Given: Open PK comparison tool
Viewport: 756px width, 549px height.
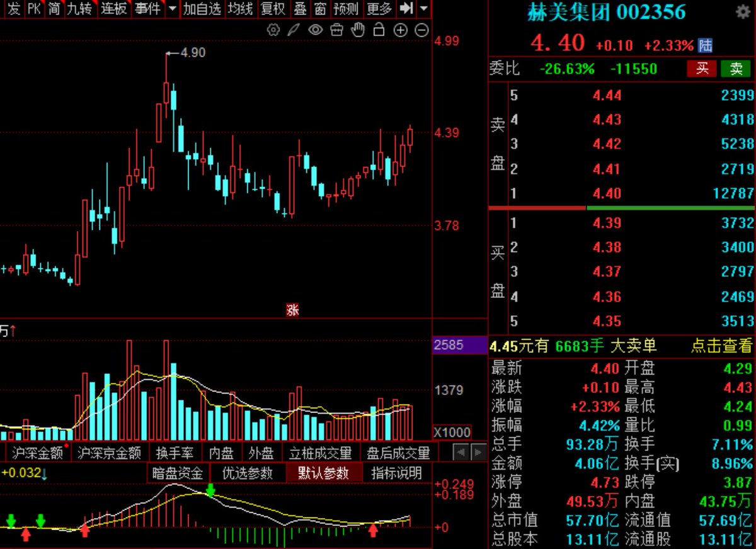Looking at the screenshot, I should [34, 9].
